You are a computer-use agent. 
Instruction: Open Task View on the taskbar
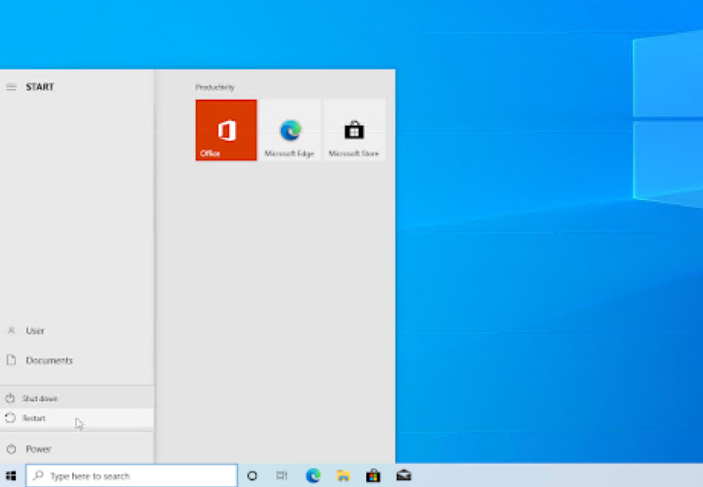282,476
